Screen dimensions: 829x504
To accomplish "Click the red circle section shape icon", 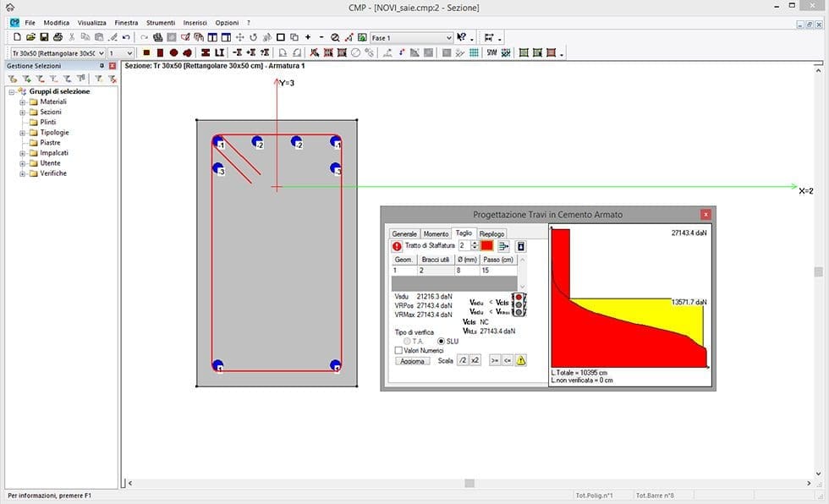I will pyautogui.click(x=173, y=52).
